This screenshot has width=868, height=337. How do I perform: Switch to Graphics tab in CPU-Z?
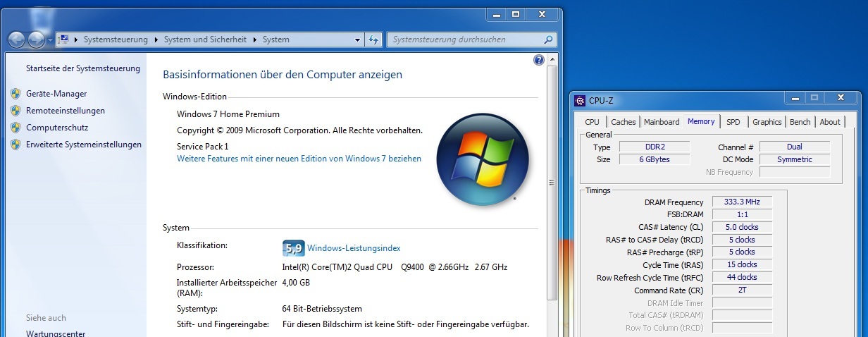click(767, 122)
